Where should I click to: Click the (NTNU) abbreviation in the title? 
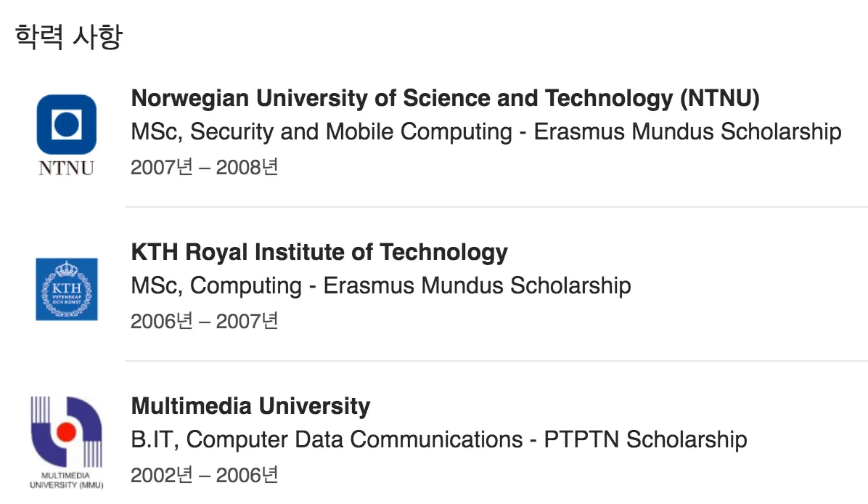720,98
